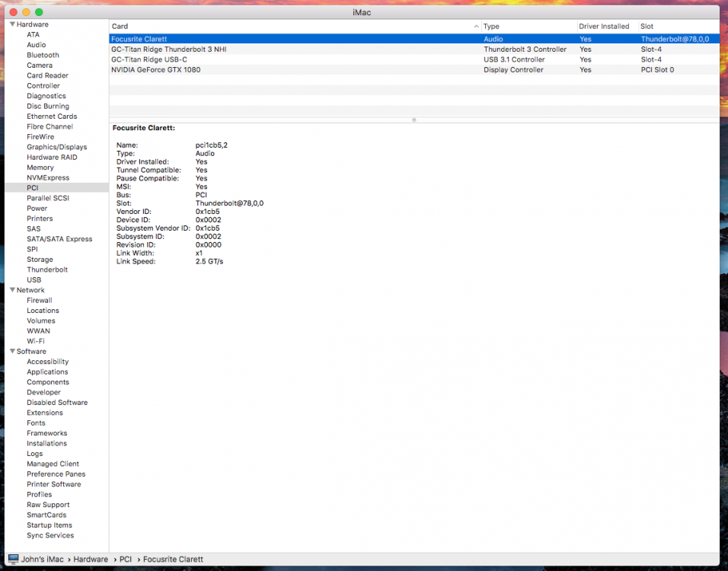This screenshot has height=571, width=728.
Task: Open Volumes under Network
Action: tap(41, 321)
